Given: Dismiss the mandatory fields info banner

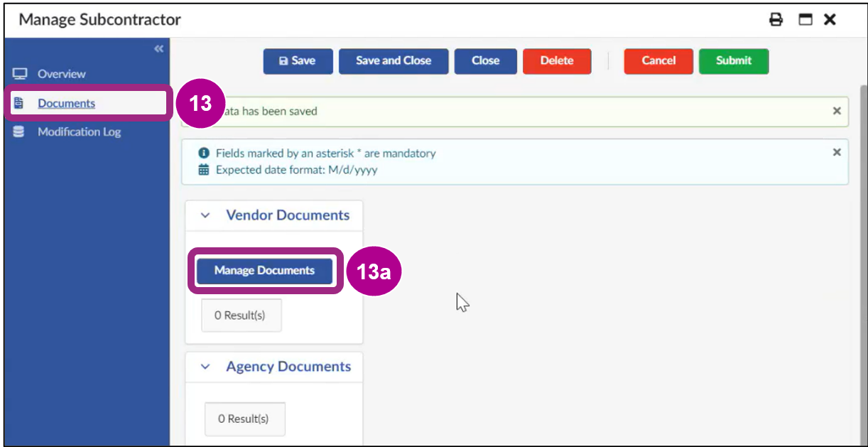Looking at the screenshot, I should [x=837, y=152].
